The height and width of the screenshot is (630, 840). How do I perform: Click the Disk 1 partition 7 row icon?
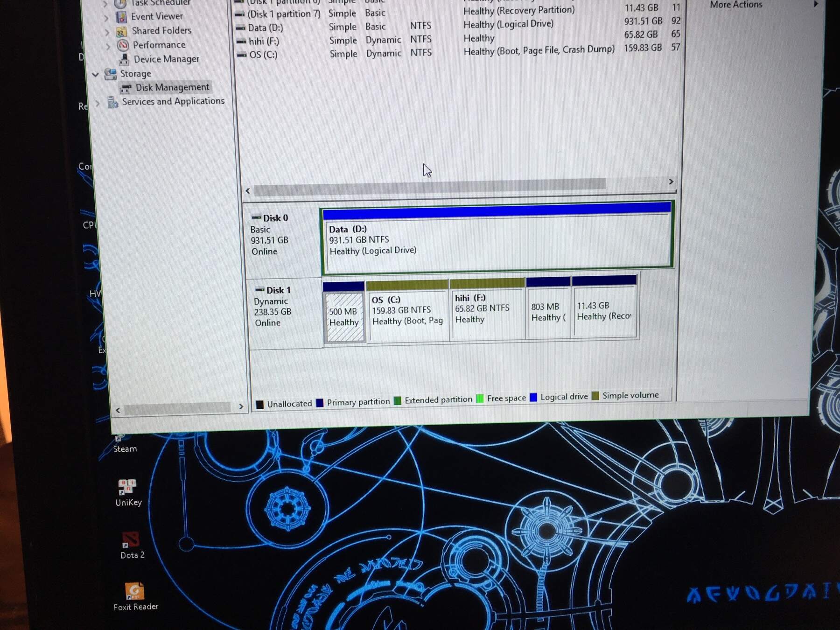click(240, 14)
